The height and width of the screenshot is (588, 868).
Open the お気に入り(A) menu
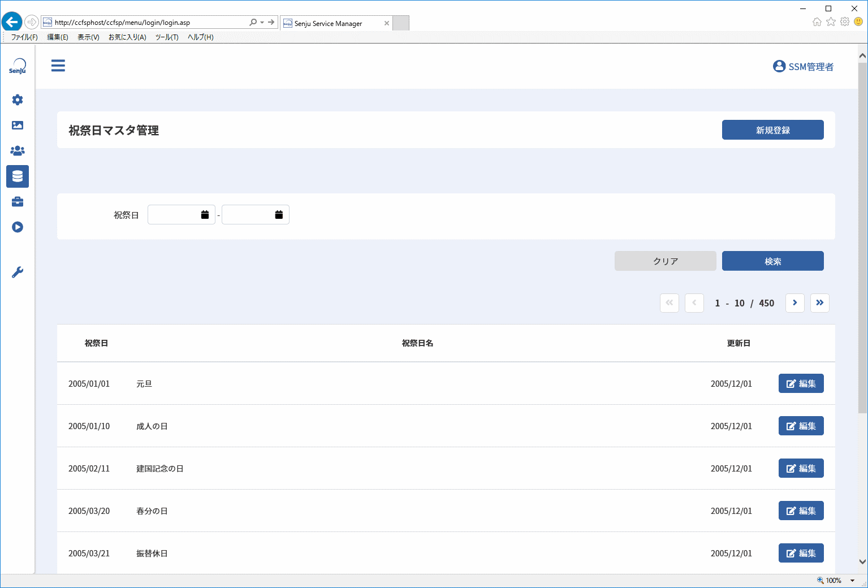(127, 37)
